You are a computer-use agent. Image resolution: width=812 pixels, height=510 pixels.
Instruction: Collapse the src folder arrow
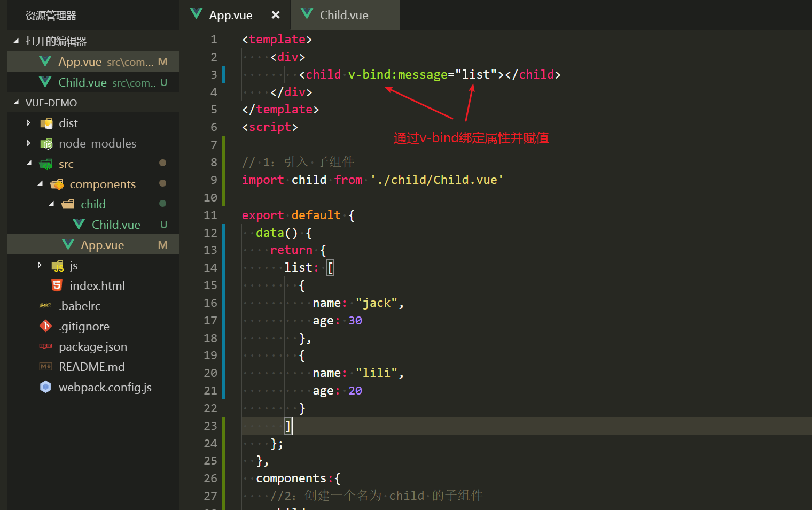29,164
